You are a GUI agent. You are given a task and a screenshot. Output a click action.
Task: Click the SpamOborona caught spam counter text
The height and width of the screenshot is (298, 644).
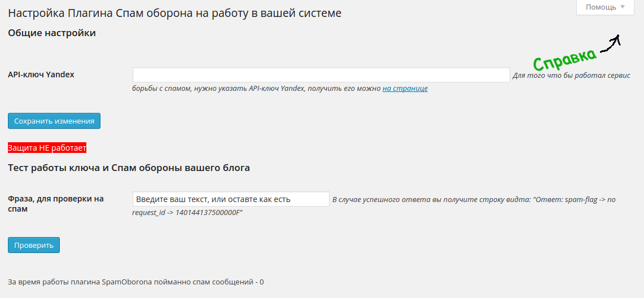coord(135,282)
